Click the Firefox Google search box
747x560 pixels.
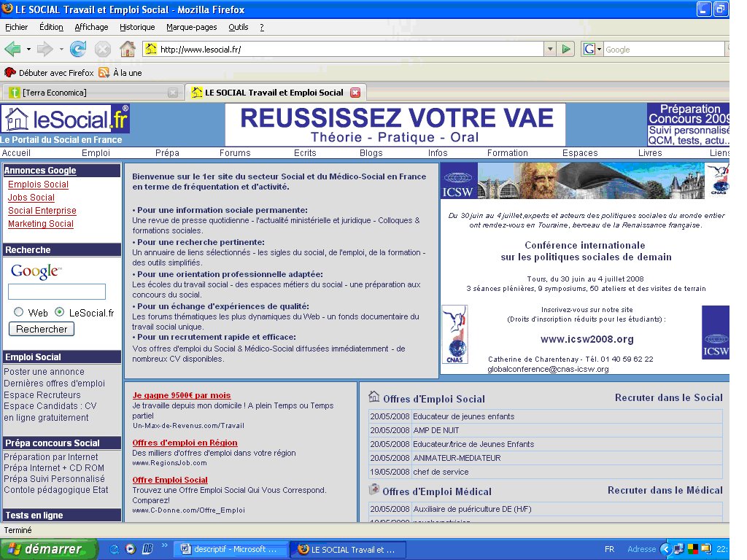point(664,49)
